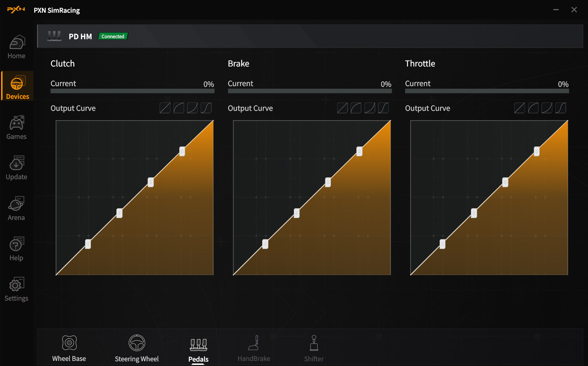
Task: Set Brake to the concave curve preset
Action: [370, 108]
